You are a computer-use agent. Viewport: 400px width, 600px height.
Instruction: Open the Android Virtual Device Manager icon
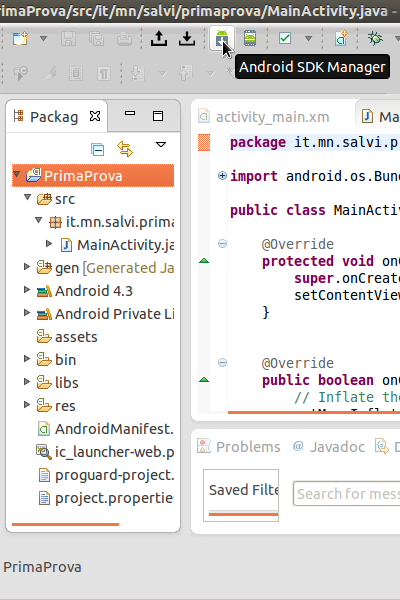click(250, 38)
